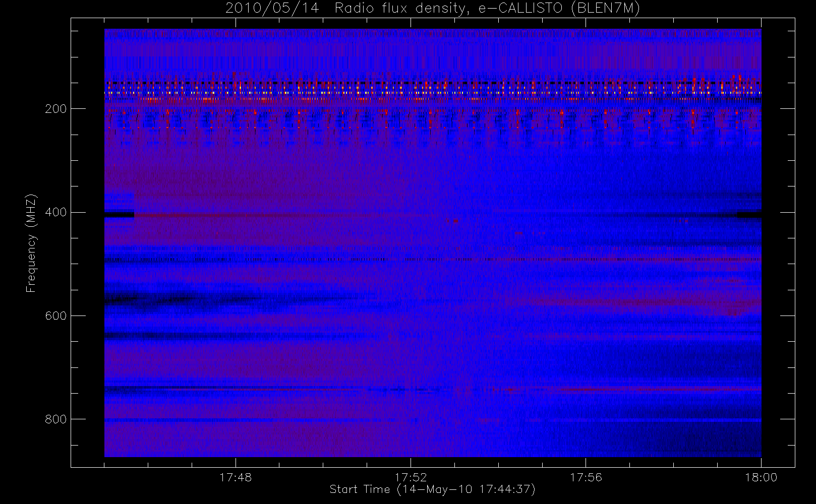Click the '17:56' time axis label
Viewport: 816px width, 504px height.
click(586, 477)
